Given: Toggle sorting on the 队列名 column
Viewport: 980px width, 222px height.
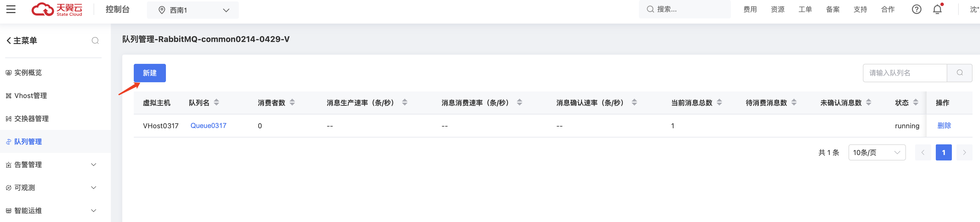Looking at the screenshot, I should 216,102.
